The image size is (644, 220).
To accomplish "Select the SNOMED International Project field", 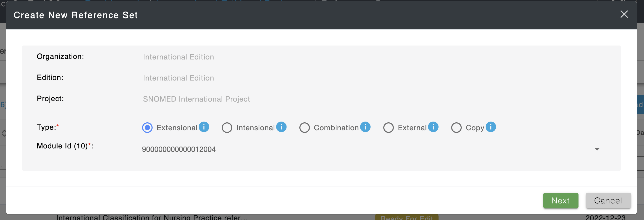I will click(x=197, y=99).
